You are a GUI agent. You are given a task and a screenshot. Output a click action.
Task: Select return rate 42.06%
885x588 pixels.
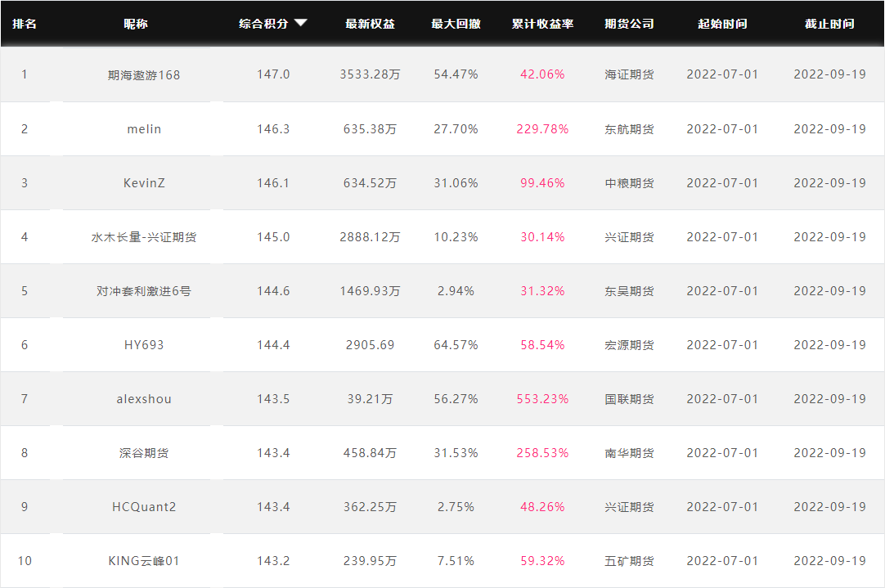tap(542, 74)
